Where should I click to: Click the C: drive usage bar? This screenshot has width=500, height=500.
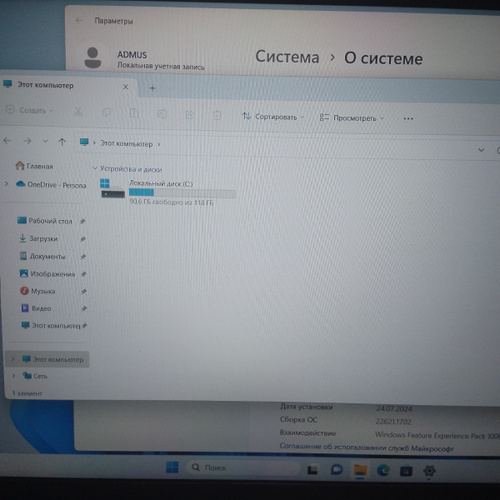click(182, 193)
